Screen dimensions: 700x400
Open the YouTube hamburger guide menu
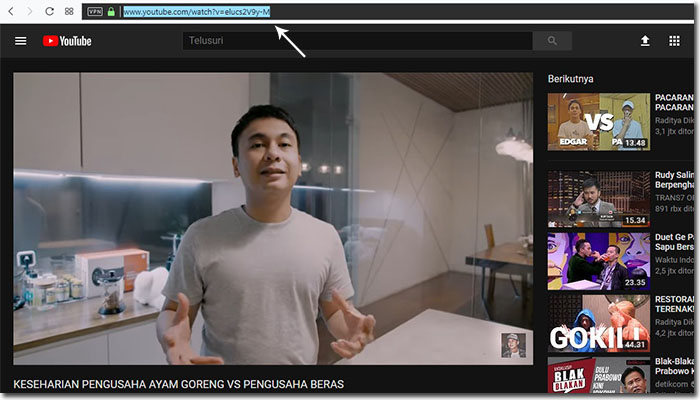(21, 41)
